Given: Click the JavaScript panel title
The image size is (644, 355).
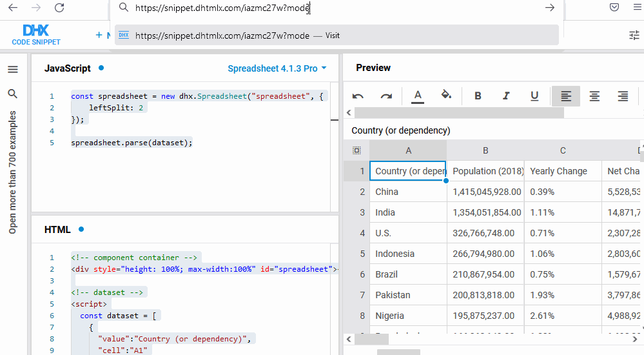Looking at the screenshot, I should click(x=67, y=68).
